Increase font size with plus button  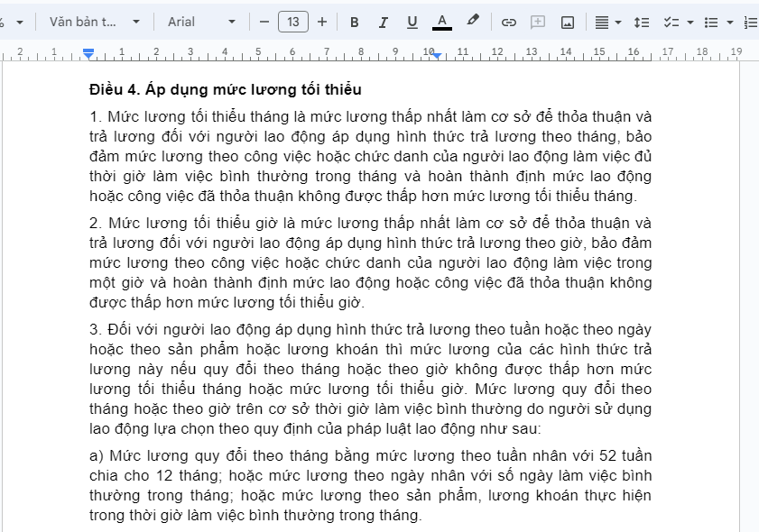click(x=322, y=22)
